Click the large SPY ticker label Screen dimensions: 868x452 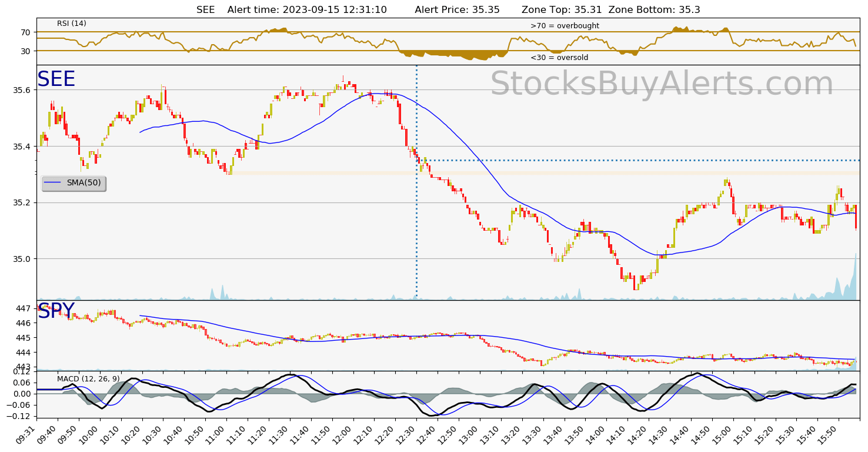click(x=56, y=311)
